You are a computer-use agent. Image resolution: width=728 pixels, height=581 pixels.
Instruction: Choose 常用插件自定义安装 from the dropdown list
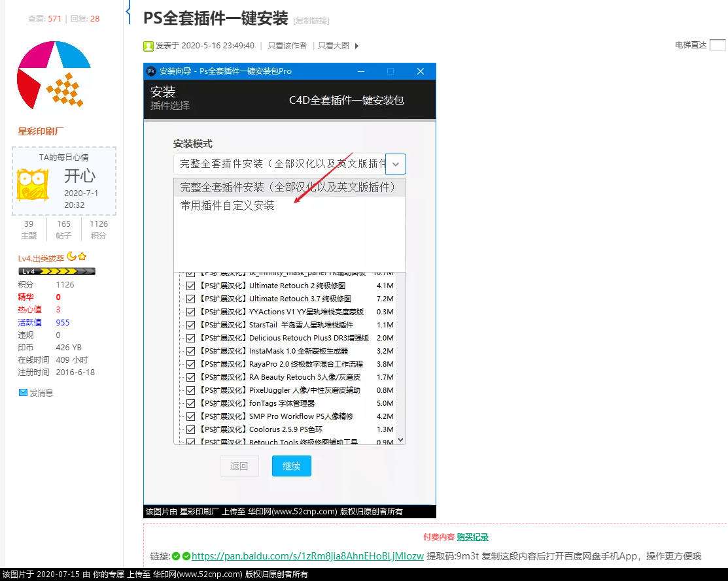click(x=289, y=206)
